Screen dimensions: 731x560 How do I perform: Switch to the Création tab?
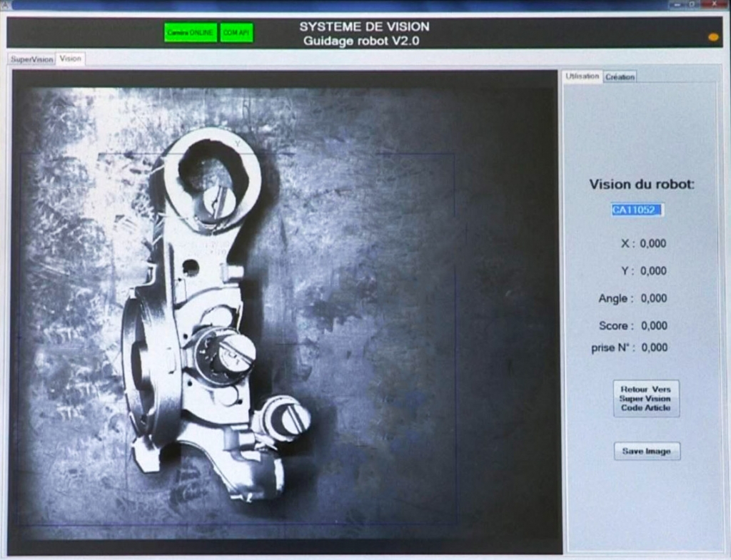620,77
